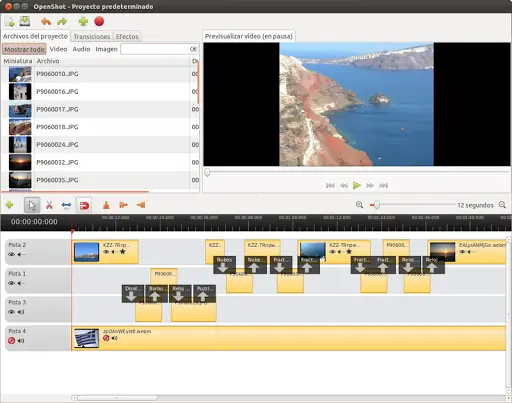Click the redo green arrow icon
The width and height of the screenshot is (512, 403).
click(62, 22)
